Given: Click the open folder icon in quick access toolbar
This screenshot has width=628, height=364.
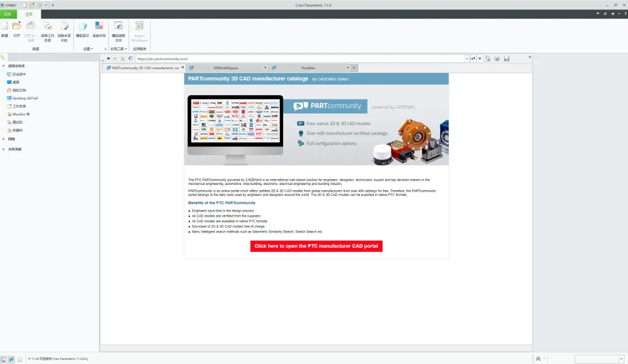Looking at the screenshot, I should pyautogui.click(x=32, y=5).
